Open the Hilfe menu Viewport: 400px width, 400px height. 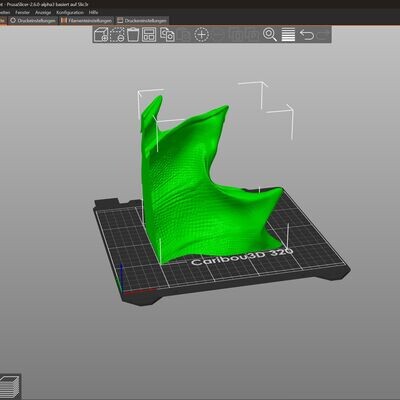[93, 12]
